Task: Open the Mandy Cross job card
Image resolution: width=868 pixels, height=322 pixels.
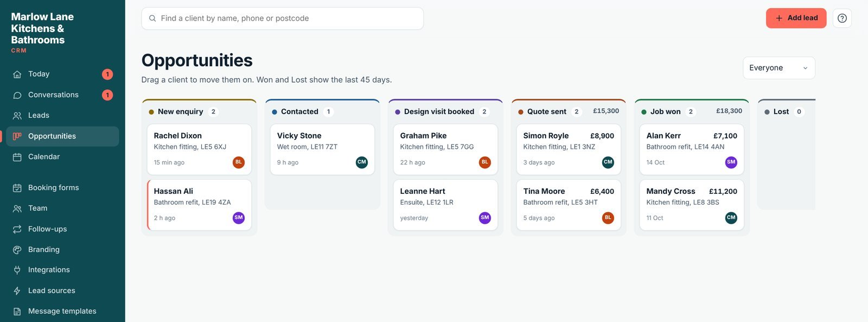Action: point(692,205)
